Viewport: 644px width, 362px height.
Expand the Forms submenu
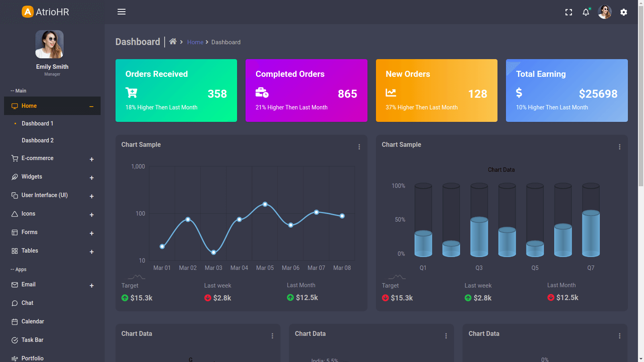click(x=91, y=233)
